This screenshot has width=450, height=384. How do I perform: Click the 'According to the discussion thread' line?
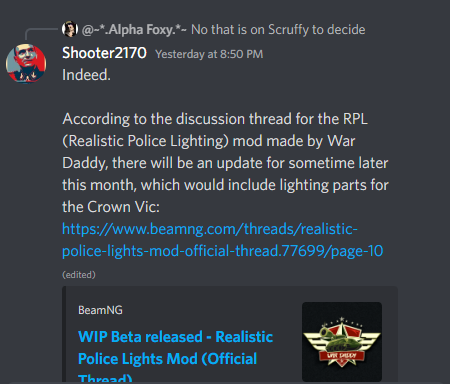[215, 119]
